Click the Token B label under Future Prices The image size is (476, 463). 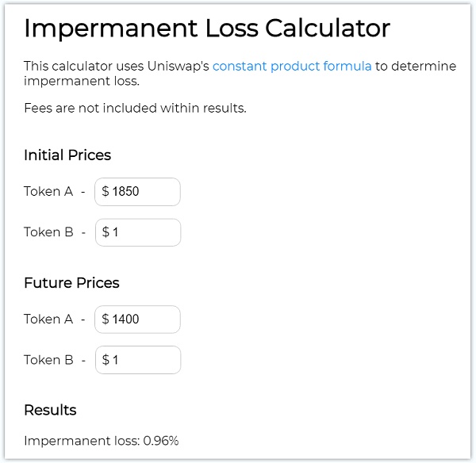[x=48, y=360]
